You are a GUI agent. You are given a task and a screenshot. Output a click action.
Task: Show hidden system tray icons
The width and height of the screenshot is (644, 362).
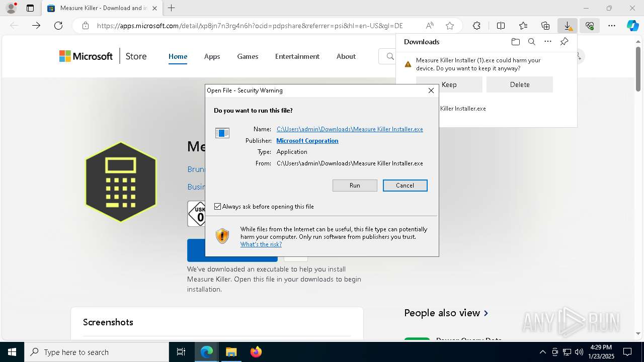coord(542,352)
